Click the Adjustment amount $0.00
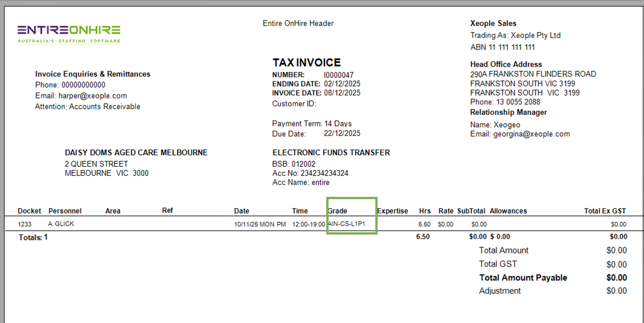 pyautogui.click(x=616, y=291)
